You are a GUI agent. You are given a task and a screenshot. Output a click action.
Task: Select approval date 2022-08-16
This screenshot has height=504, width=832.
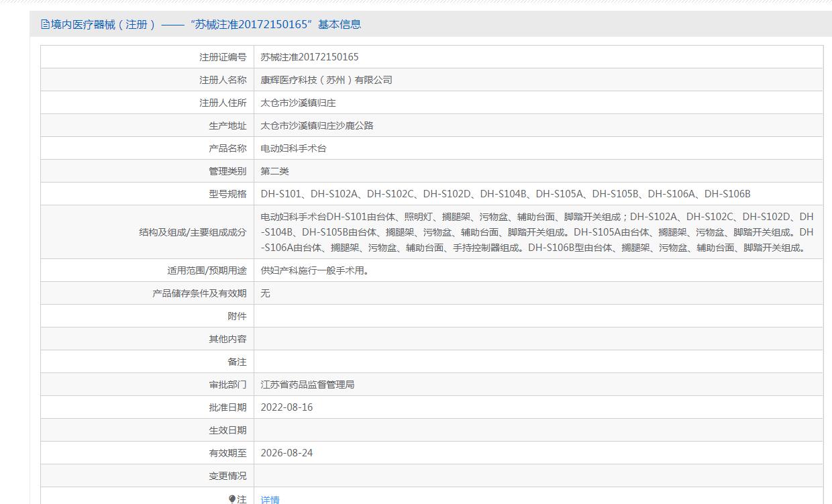point(287,407)
